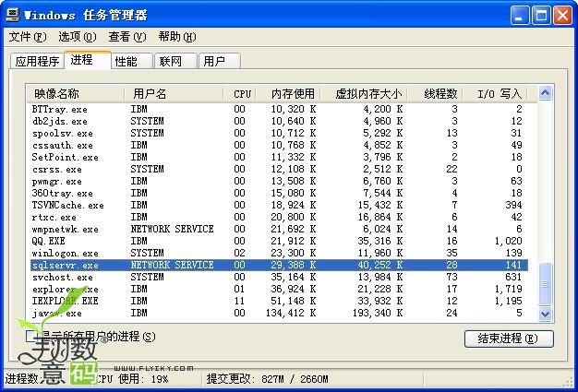Sort by 线程数 column header

(x=435, y=94)
